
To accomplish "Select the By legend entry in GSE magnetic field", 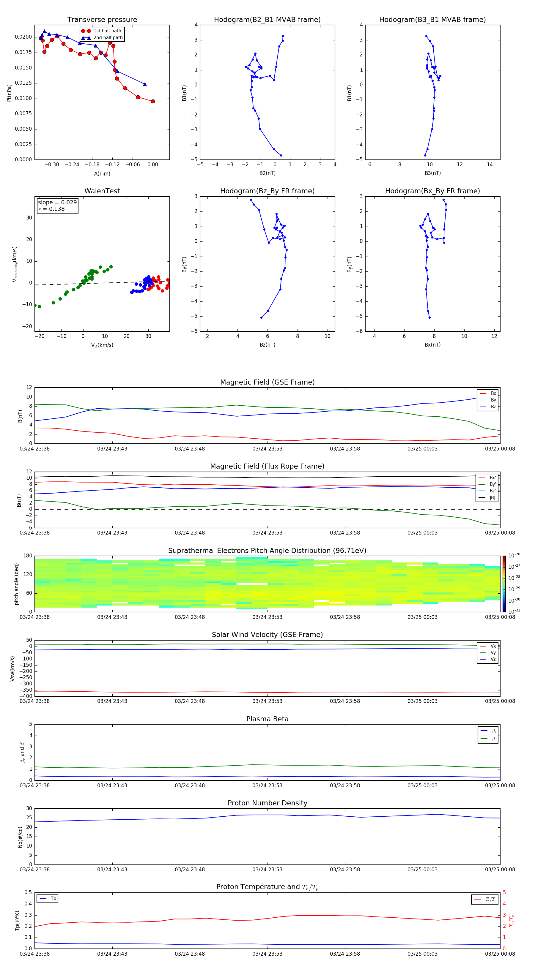I will pos(488,400).
